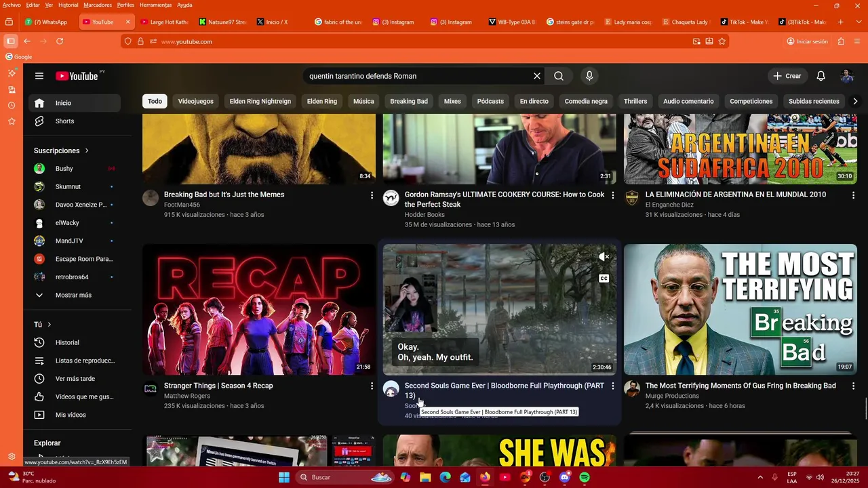The width and height of the screenshot is (868, 488).
Task: Open MandJTV subscription channel
Action: (75, 241)
